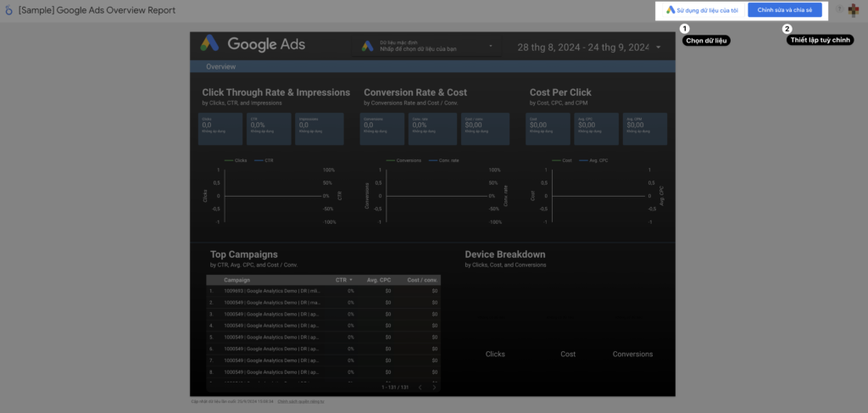This screenshot has width=868, height=413.
Task: Click the 'Conversion Rate & Cost' heading
Action: click(x=415, y=92)
